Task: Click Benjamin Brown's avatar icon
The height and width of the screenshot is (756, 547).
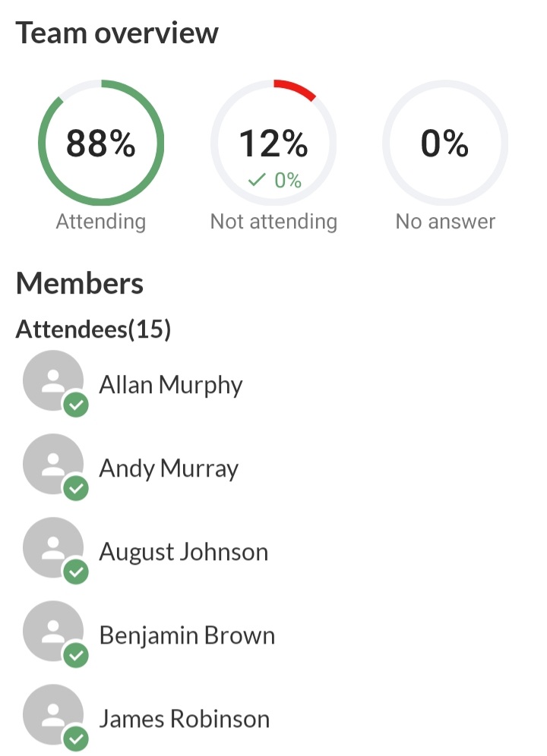Action: point(52,632)
